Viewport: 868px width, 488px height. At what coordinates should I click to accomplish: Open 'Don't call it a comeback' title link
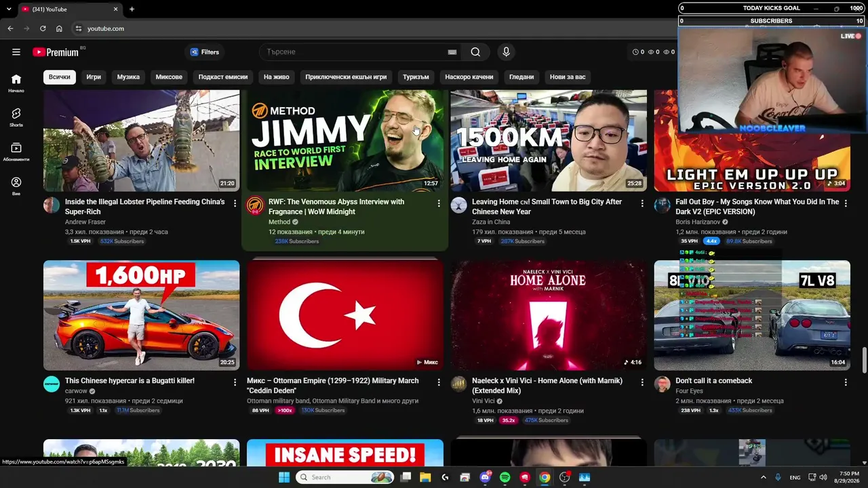[x=714, y=381]
